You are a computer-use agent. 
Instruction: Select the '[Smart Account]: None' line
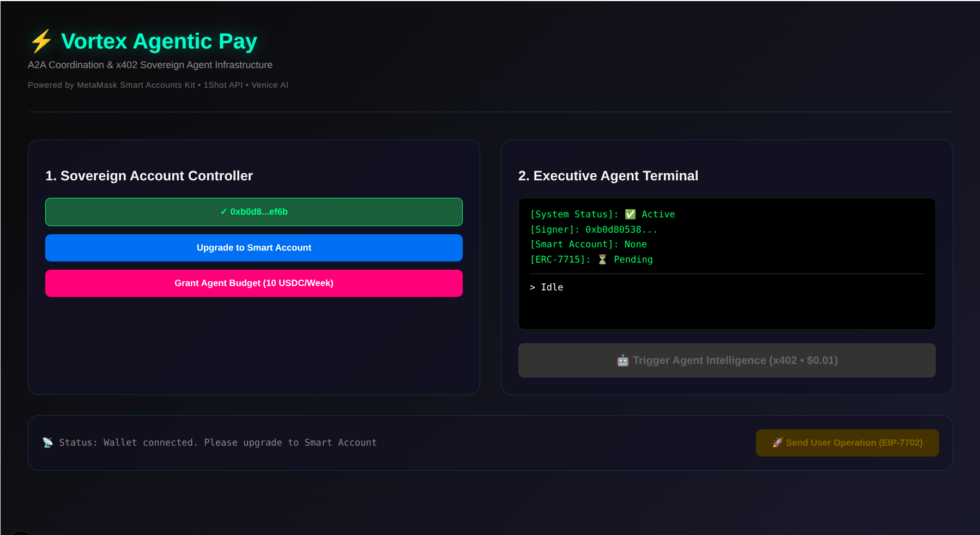[588, 244]
